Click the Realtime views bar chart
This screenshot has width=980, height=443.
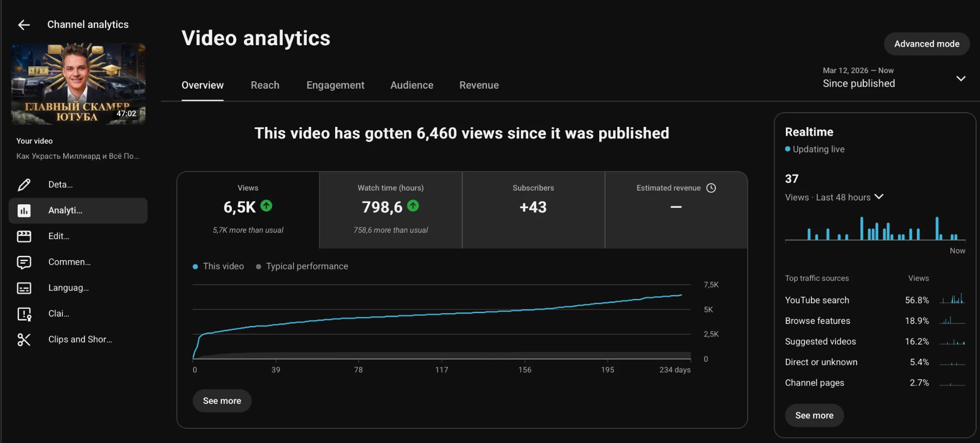point(875,228)
